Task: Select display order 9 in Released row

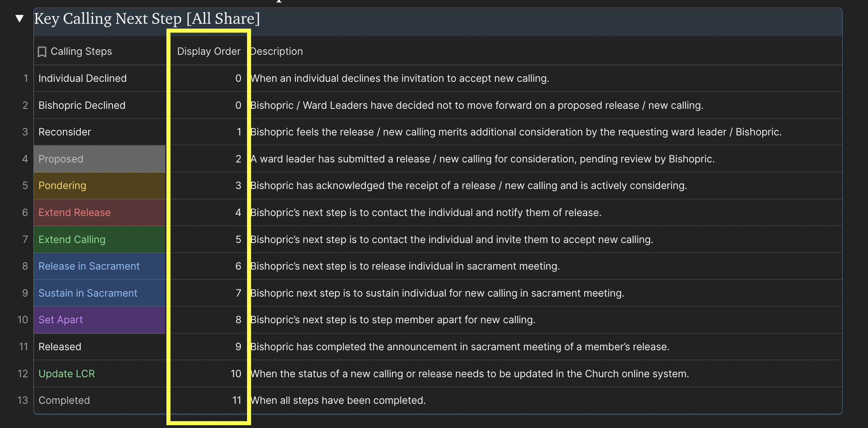Action: pos(239,347)
